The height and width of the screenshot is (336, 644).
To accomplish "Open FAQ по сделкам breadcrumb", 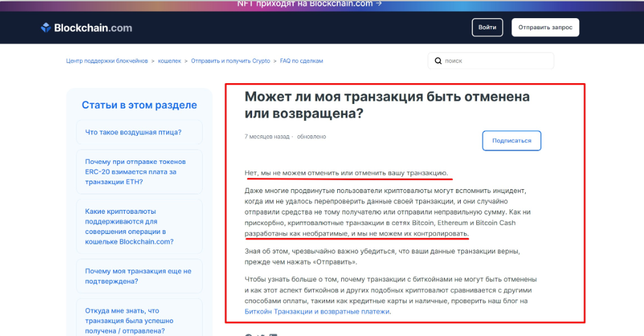I will pyautogui.click(x=302, y=61).
